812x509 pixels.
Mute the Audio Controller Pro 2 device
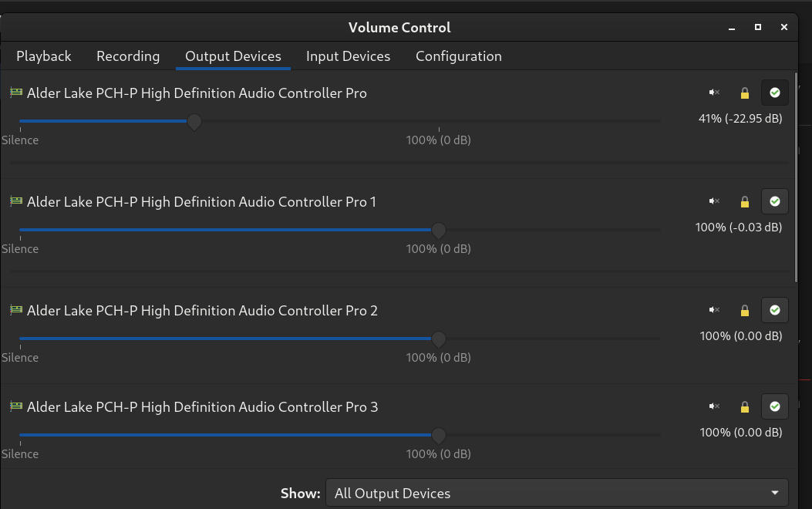pos(714,310)
